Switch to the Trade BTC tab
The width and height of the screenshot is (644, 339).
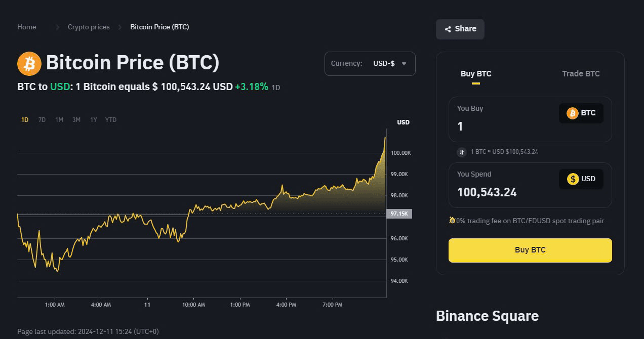[x=581, y=74]
